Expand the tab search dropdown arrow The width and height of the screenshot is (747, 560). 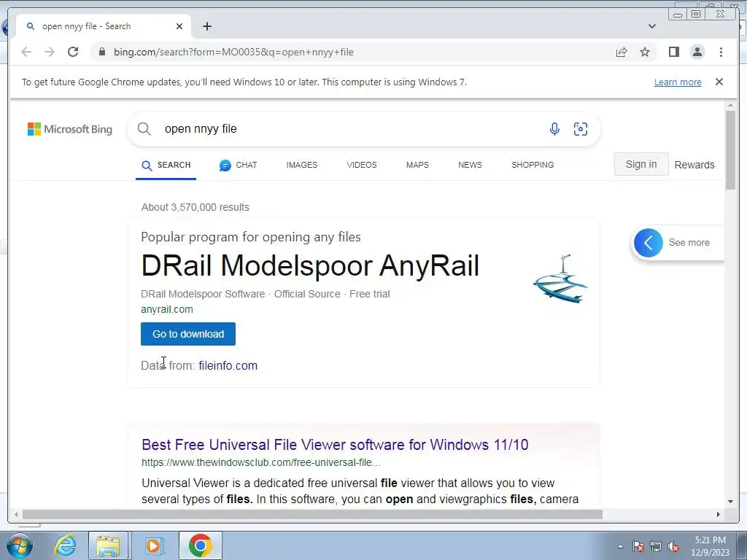651,26
